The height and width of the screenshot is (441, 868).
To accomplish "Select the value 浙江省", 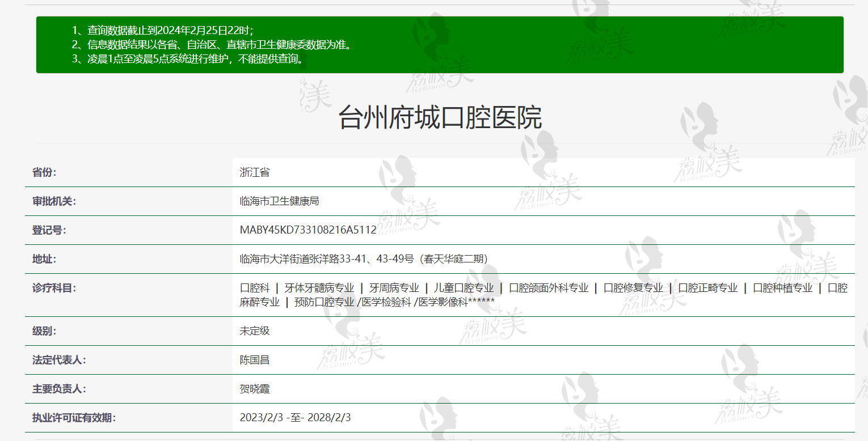I will point(255,172).
